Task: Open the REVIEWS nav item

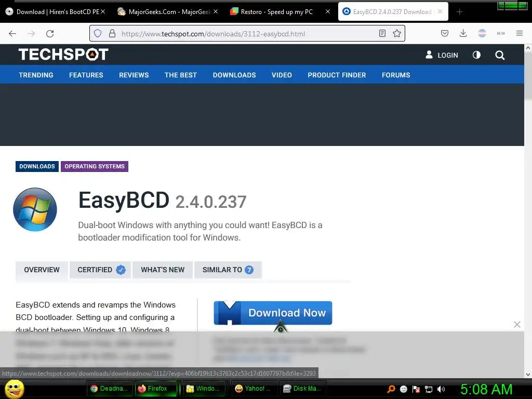Action: 134,75
